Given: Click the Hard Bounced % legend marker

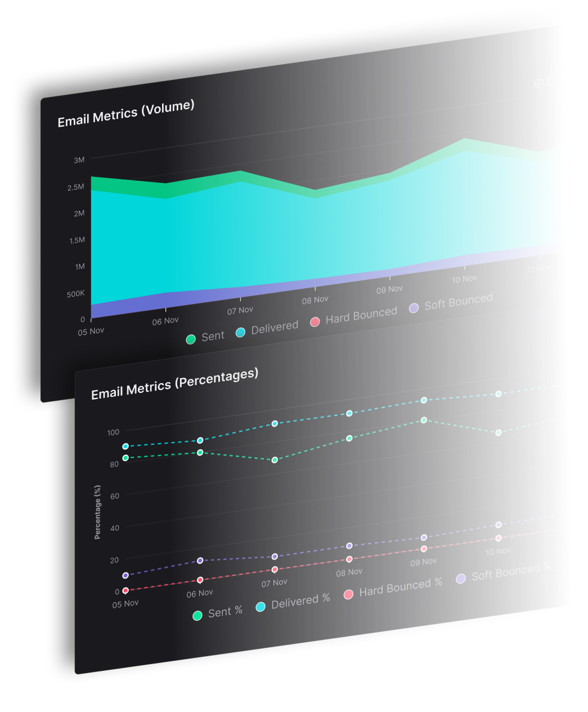Looking at the screenshot, I should click(348, 594).
